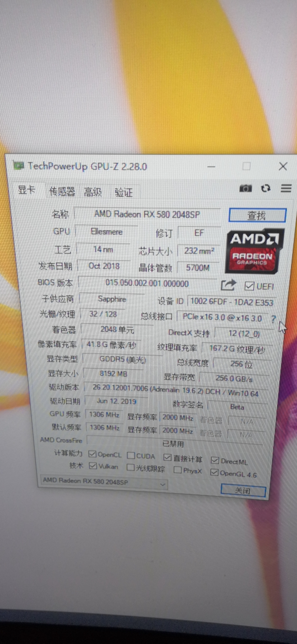Click the driver date Jun 12, 2019

coord(116,401)
